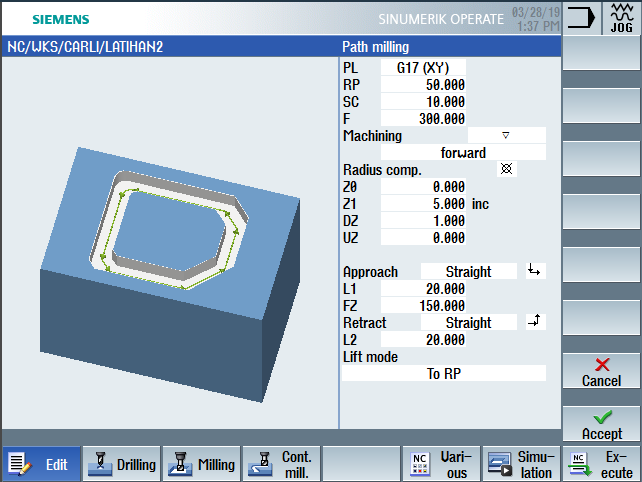Click the red X Cancel icon
Image resolution: width=642 pixels, height=482 pixels.
click(x=602, y=364)
